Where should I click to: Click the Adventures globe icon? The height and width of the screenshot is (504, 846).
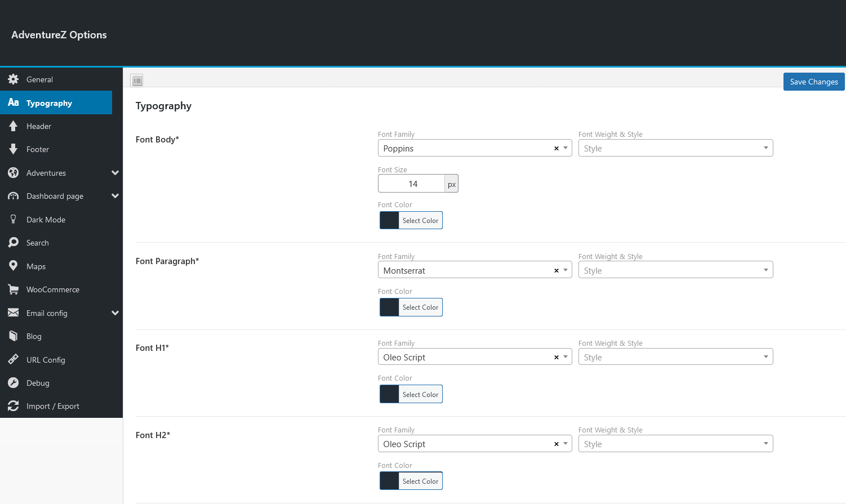point(14,173)
